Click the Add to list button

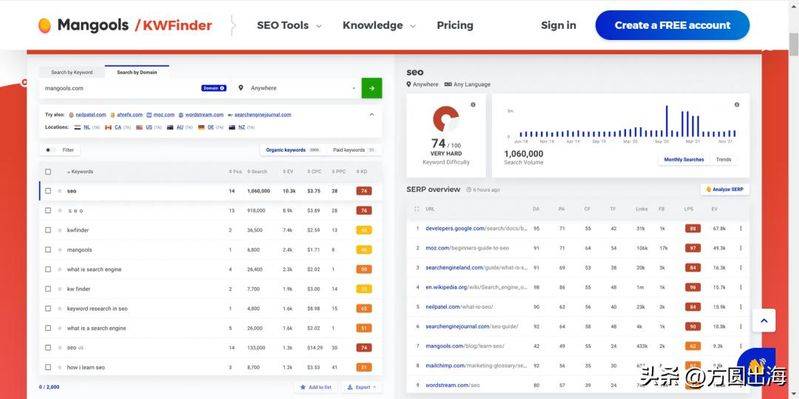pos(316,387)
